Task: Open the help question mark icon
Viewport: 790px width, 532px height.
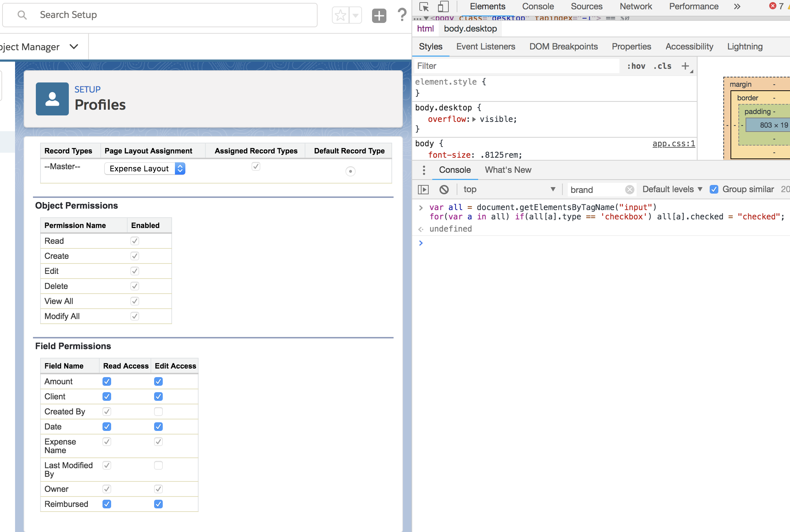Action: pyautogui.click(x=402, y=15)
